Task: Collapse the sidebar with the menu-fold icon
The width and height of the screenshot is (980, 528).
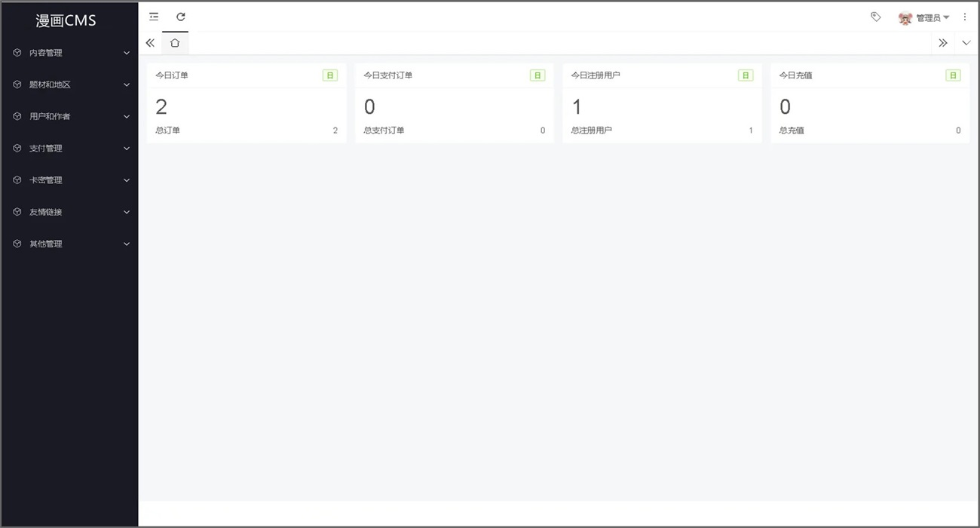Action: pos(154,17)
